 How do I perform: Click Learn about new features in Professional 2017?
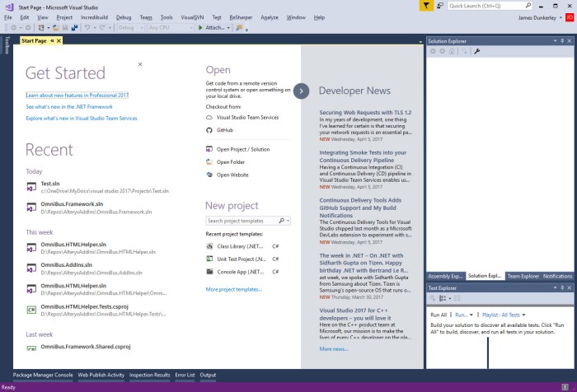[x=77, y=96]
